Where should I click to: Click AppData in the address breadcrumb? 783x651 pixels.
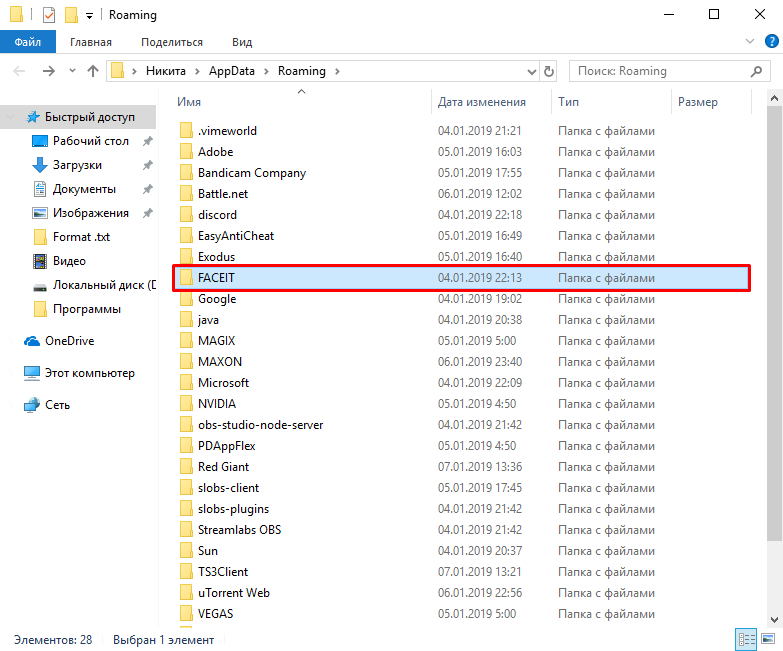pyautogui.click(x=232, y=71)
